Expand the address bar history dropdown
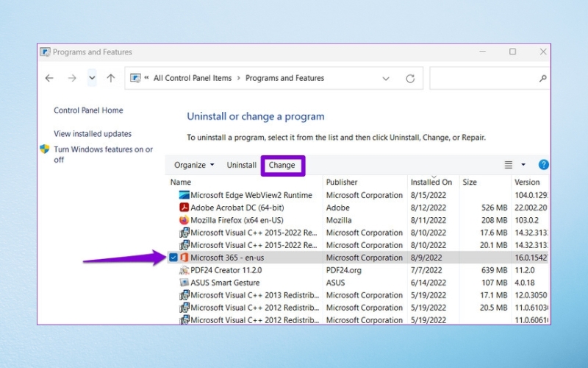This screenshot has height=368, width=588. (x=385, y=79)
